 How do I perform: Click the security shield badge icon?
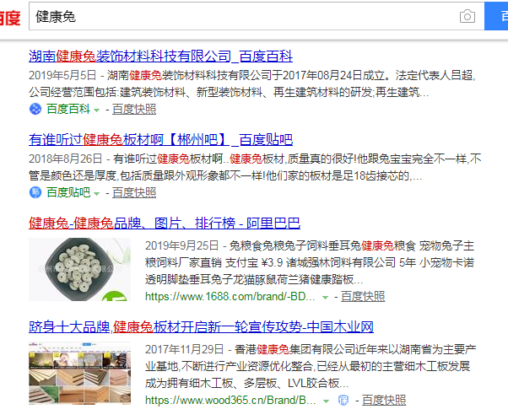point(343,401)
